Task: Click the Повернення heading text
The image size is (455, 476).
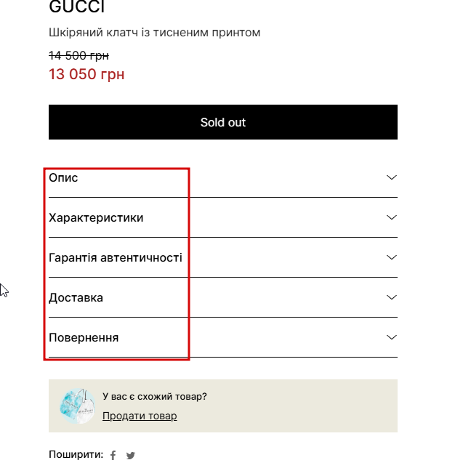Action: click(x=84, y=337)
